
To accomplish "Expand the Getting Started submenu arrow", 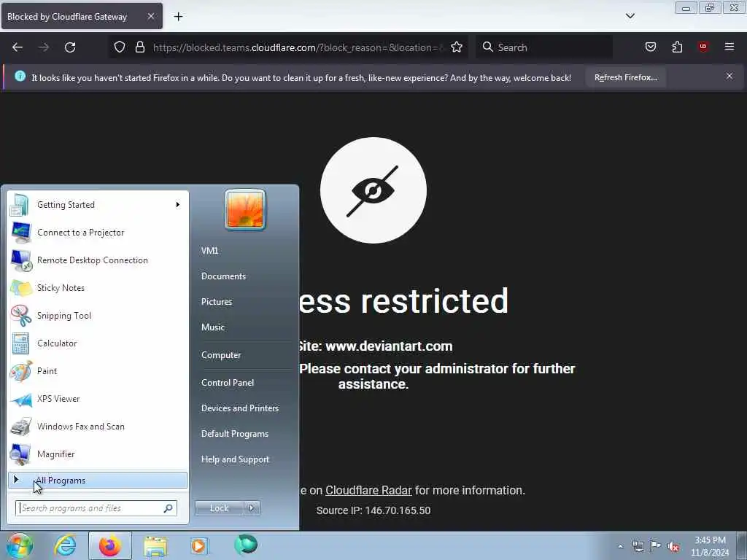I will tap(178, 205).
